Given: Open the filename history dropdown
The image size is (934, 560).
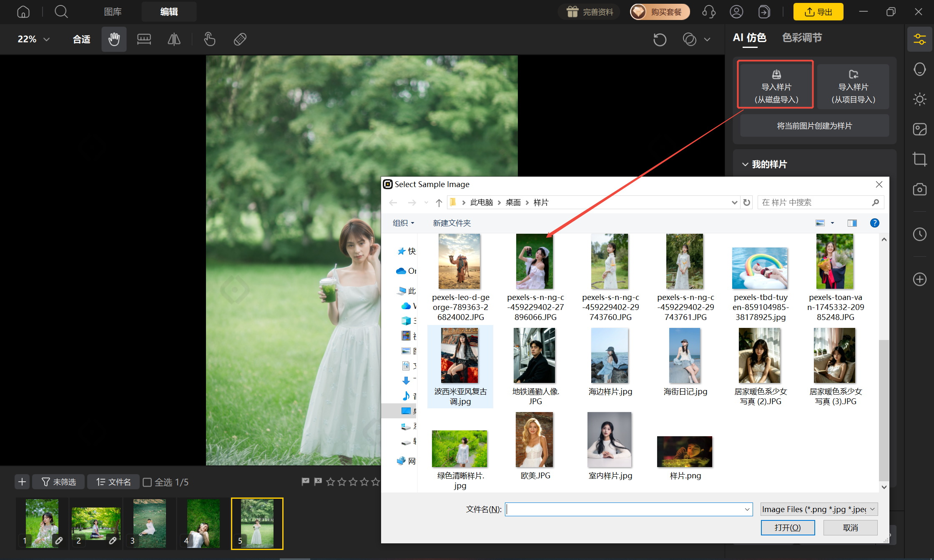Looking at the screenshot, I should click(x=747, y=509).
